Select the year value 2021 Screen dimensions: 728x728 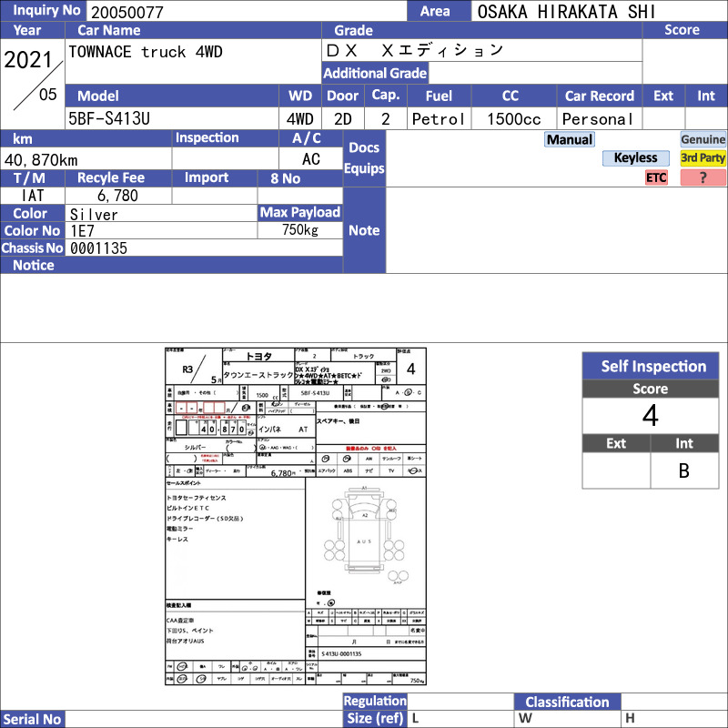(28, 59)
